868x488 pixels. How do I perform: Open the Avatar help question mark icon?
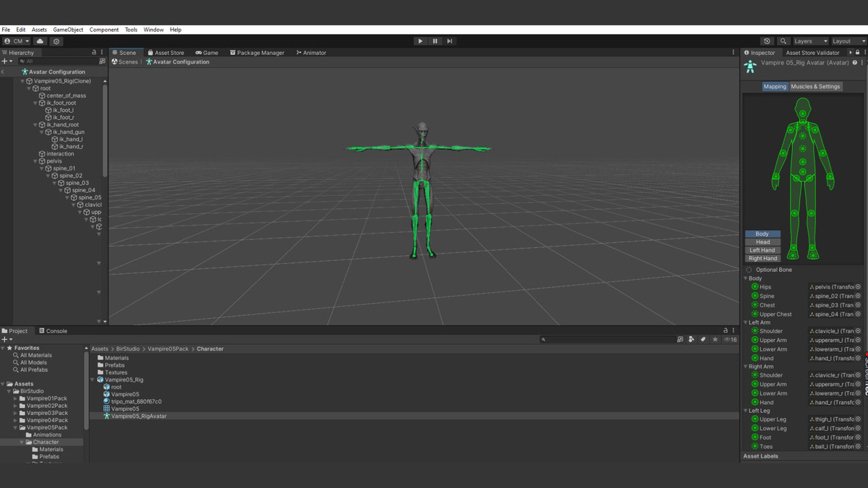(x=854, y=63)
